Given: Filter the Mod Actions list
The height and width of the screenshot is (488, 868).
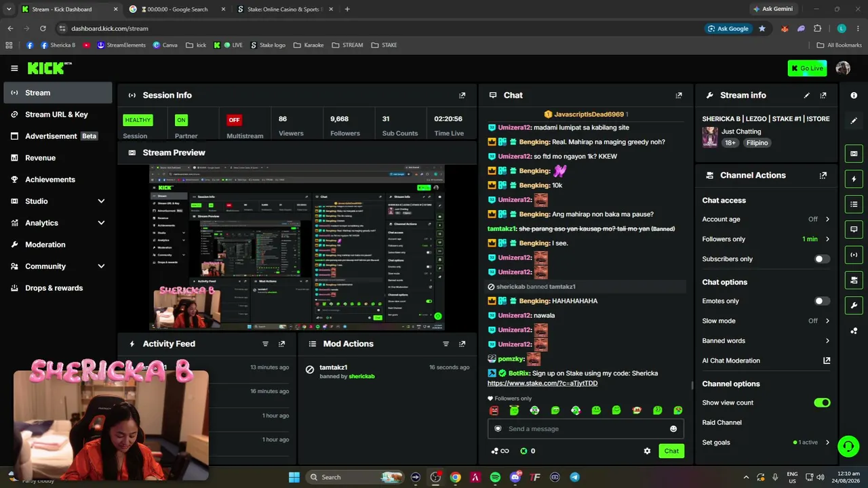Looking at the screenshot, I should [x=446, y=344].
